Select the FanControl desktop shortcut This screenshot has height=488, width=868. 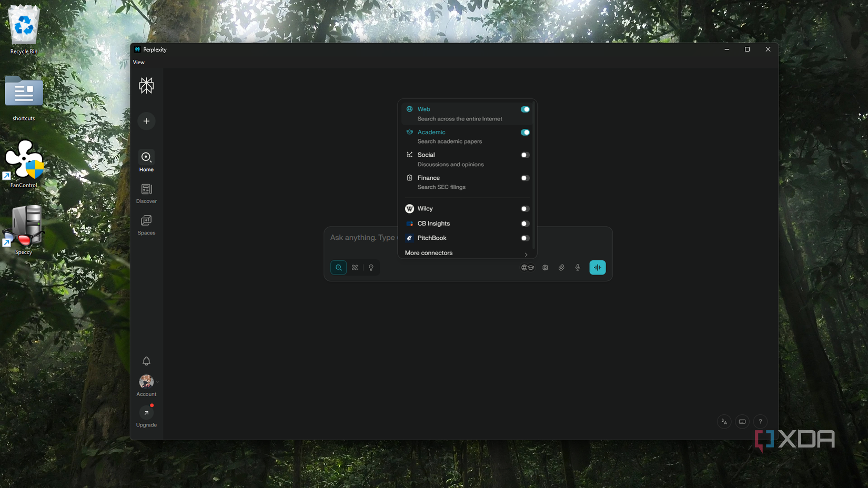24,164
